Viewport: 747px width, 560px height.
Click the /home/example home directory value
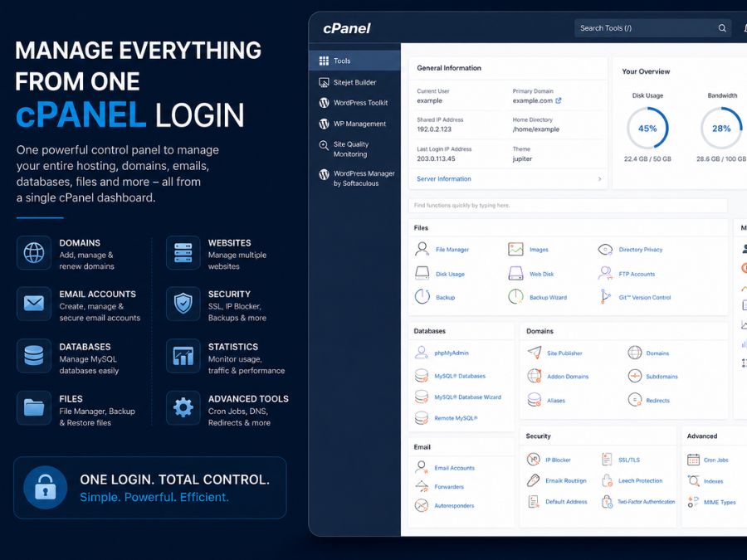pos(535,129)
